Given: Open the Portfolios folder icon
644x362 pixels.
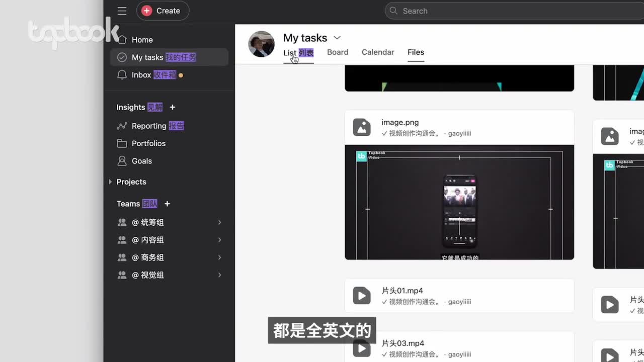Looking at the screenshot, I should (122, 143).
